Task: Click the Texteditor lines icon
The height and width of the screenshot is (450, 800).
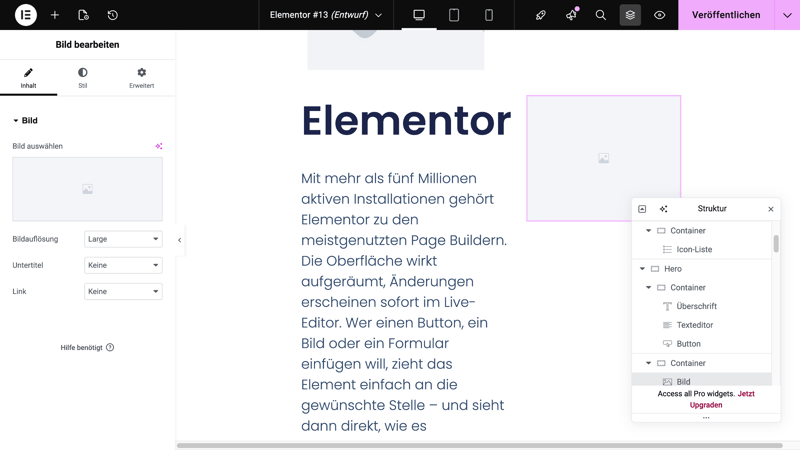Action: point(667,325)
